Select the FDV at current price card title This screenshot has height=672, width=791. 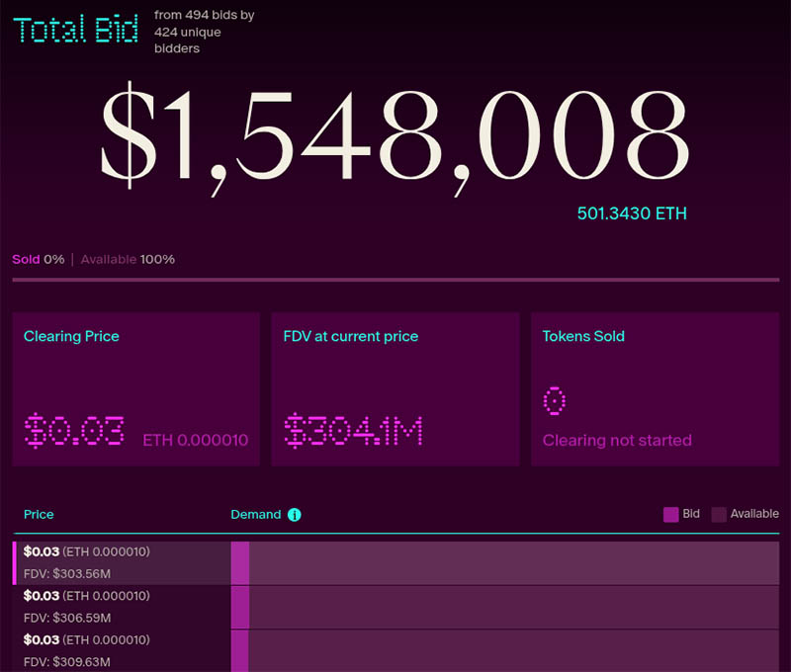(x=351, y=336)
